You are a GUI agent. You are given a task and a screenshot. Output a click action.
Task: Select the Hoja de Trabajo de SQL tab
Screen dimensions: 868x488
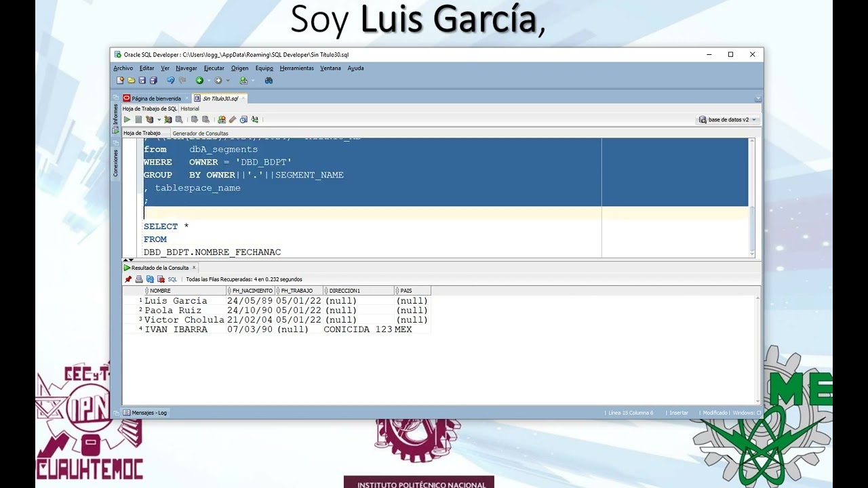tap(149, 108)
